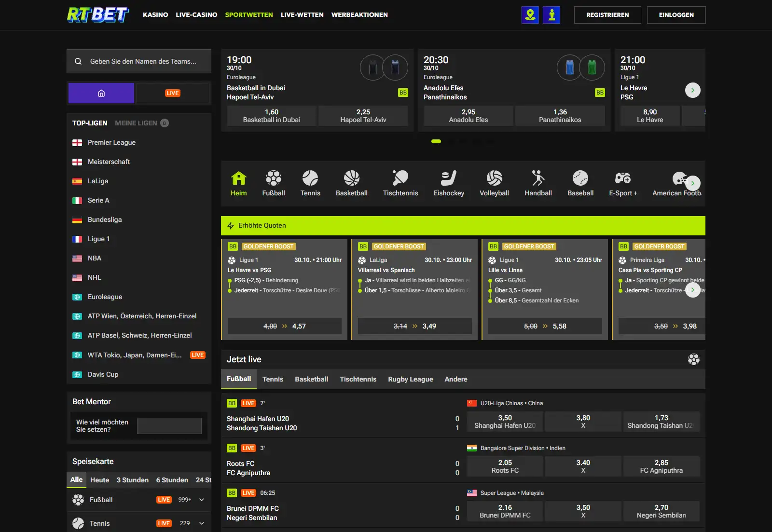
Task: Open the LIVE-CASINO menu
Action: (196, 15)
